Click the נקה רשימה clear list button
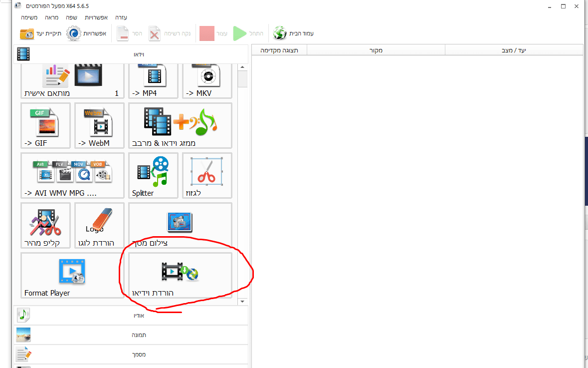The image size is (588, 368). click(x=170, y=33)
